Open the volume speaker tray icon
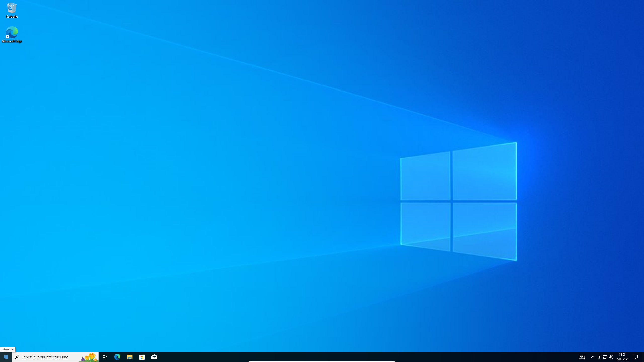Screen dimensions: 644x362 tap(611, 357)
